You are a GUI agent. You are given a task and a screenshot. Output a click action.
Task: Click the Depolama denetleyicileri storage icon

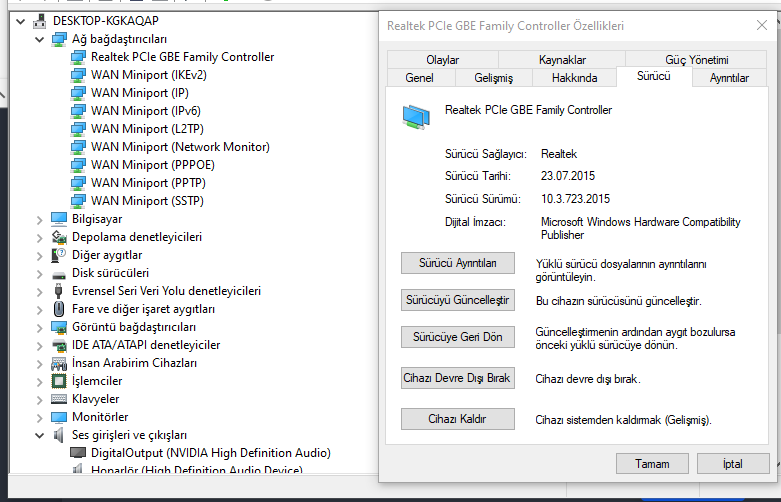point(59,237)
